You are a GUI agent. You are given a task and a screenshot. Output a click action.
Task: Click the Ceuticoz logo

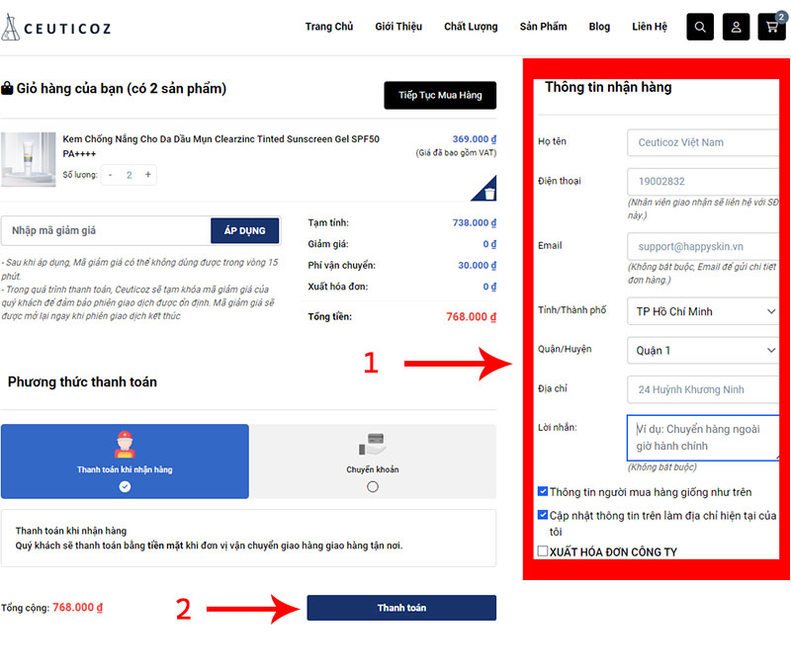[x=56, y=28]
